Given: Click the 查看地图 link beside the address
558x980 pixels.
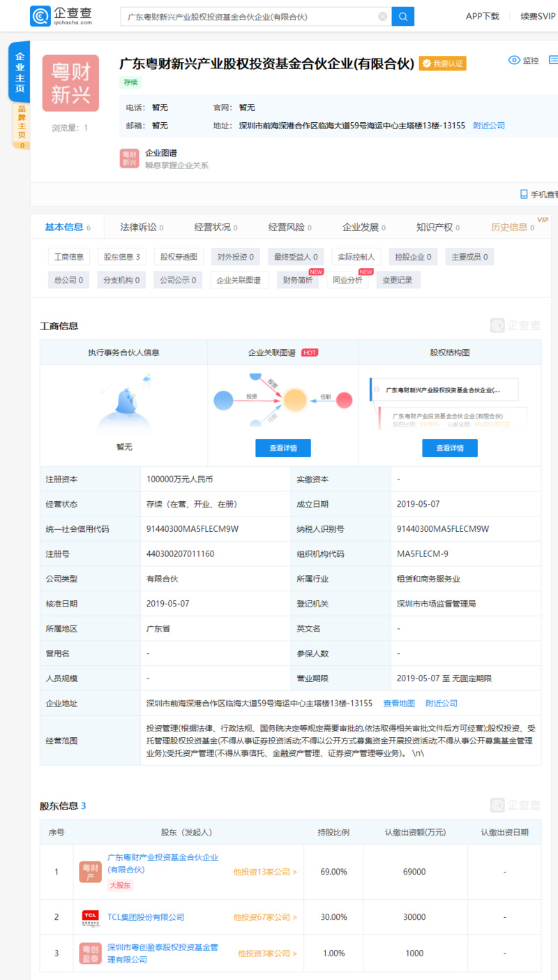Looking at the screenshot, I should click(398, 703).
